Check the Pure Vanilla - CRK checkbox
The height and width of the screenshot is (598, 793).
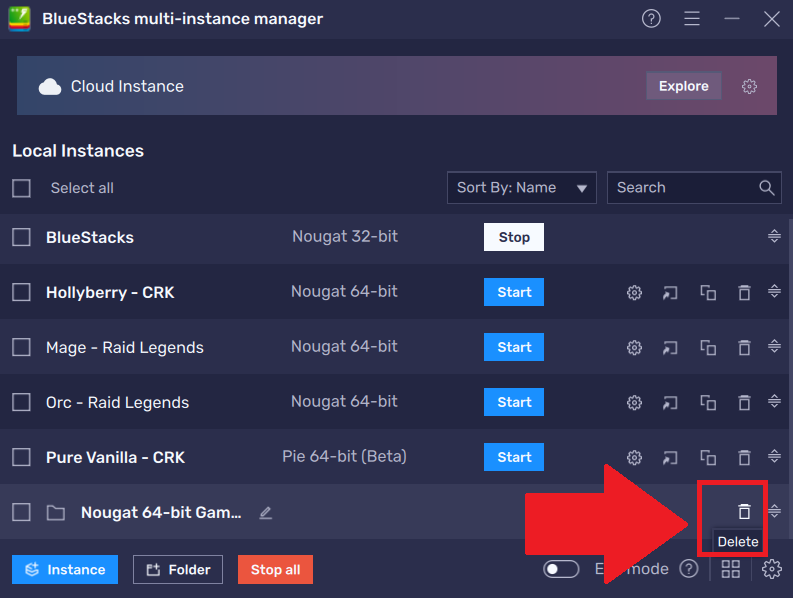tap(21, 457)
